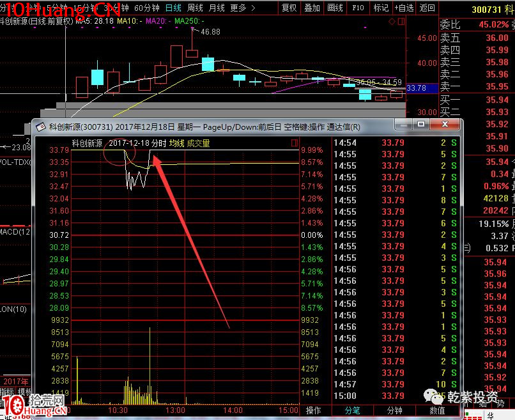Select the 分笔 tick tab
Viewport: 515px width, 420px height.
coord(353,410)
